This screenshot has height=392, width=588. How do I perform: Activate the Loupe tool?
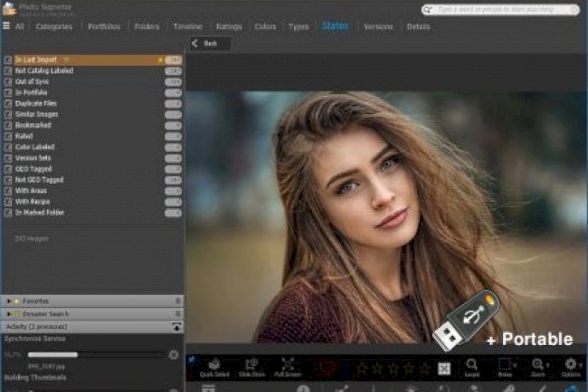tap(471, 368)
